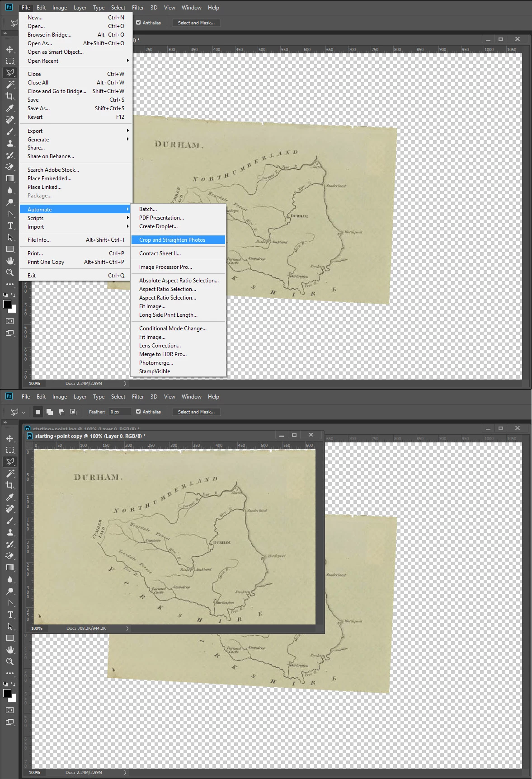Select Crop tool beside the copy document window
This screenshot has width=532, height=779.
tap(10, 485)
